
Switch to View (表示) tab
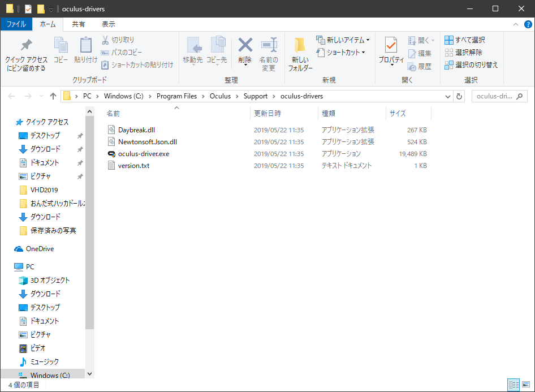point(109,24)
